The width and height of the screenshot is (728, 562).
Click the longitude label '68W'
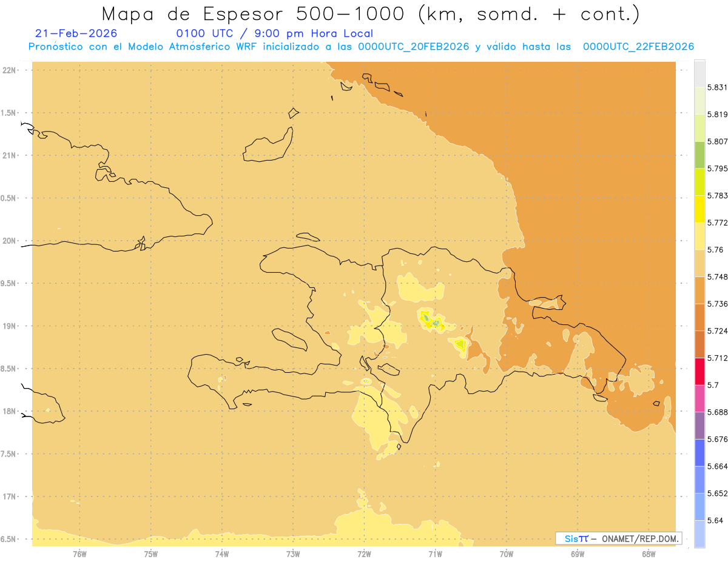click(x=649, y=554)
